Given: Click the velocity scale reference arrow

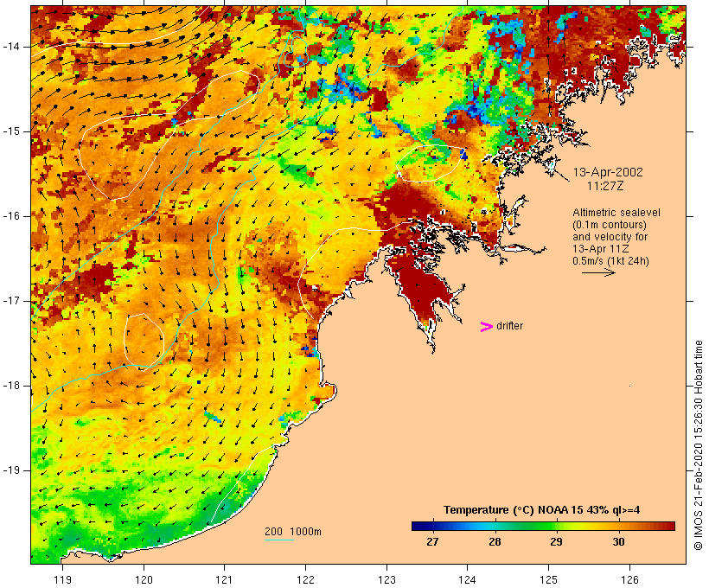Looking at the screenshot, I should coord(598,272).
